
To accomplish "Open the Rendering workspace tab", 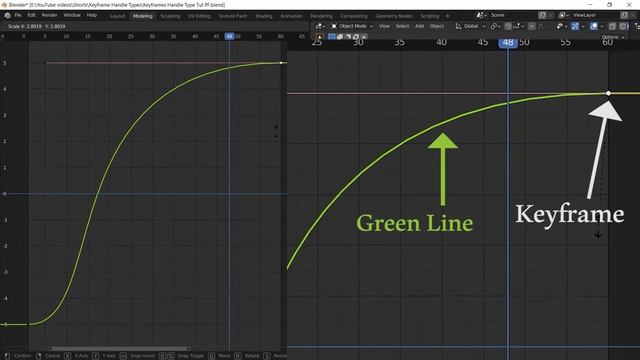I will tap(321, 16).
